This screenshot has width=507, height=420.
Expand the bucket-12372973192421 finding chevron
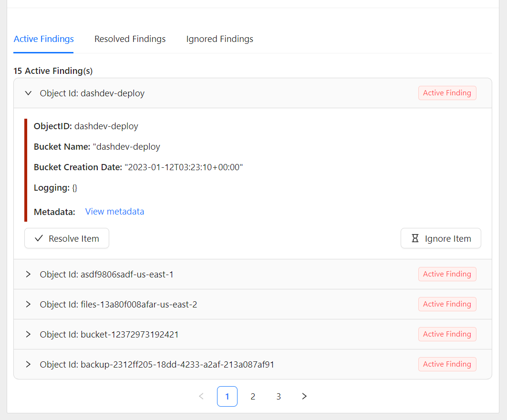(x=28, y=334)
